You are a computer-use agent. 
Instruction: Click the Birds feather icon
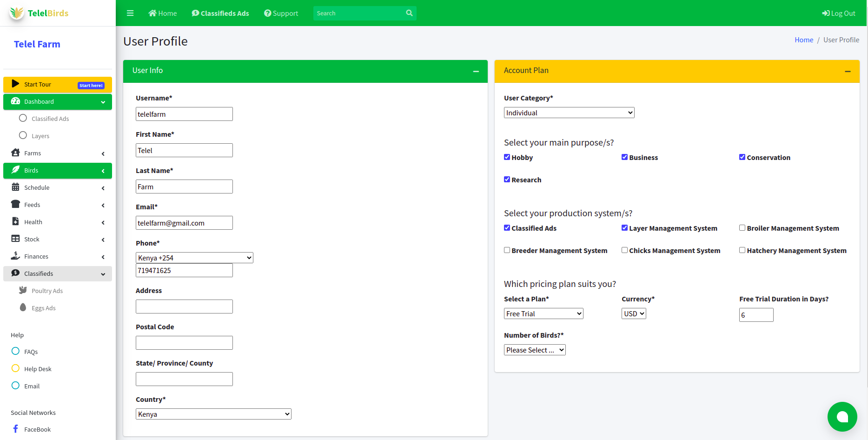point(15,170)
